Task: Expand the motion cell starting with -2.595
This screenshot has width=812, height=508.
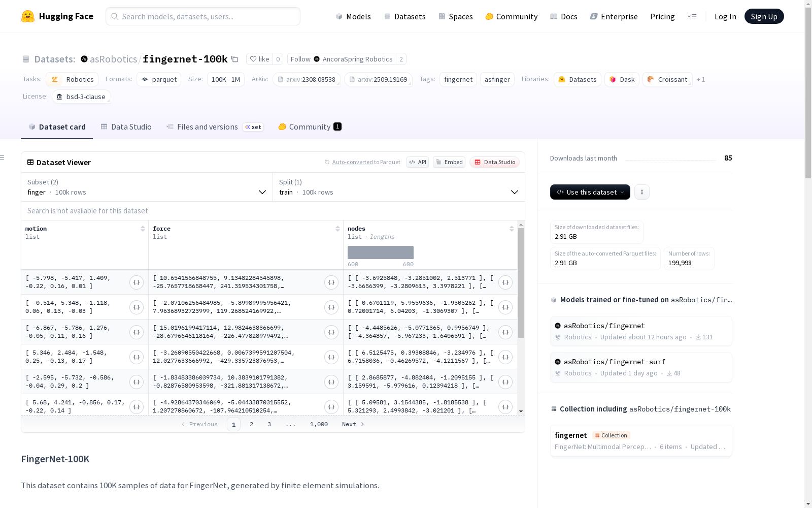Action: pyautogui.click(x=137, y=382)
